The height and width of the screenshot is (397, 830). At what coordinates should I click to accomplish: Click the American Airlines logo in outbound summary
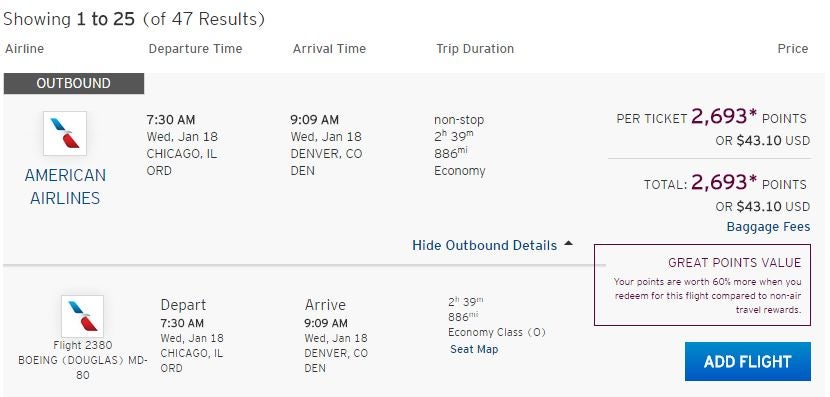tap(65, 133)
